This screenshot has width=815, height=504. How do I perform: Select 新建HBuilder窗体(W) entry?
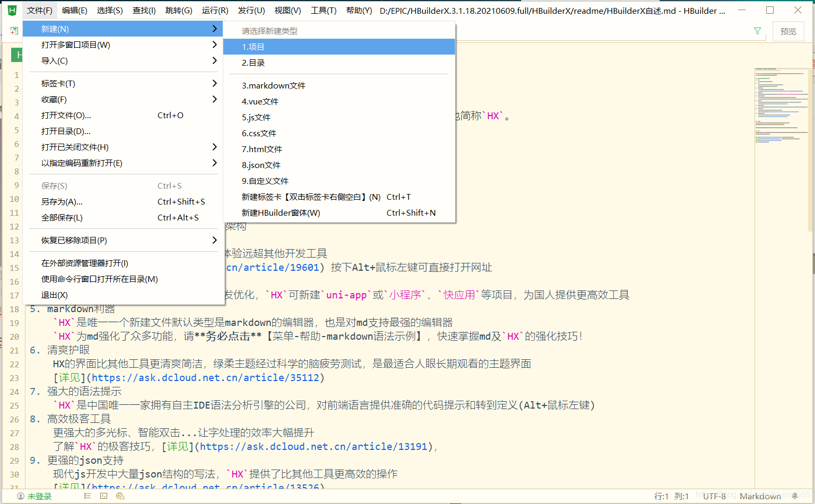[339, 213]
